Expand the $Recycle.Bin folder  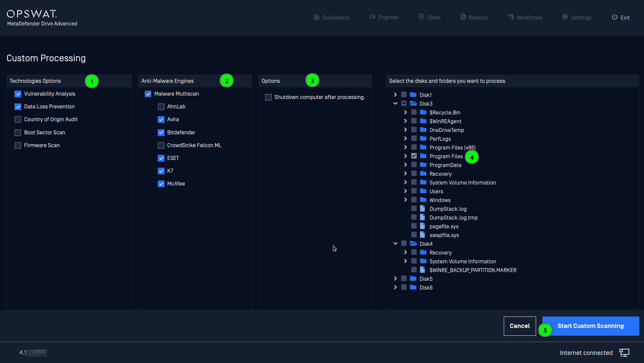coord(406,112)
